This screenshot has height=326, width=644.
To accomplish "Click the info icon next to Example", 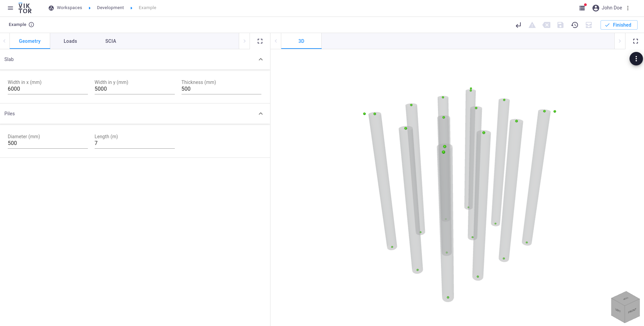I will tap(31, 25).
